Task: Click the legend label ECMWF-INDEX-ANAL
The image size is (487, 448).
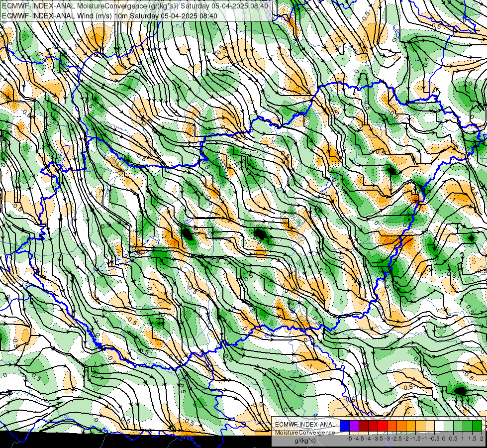Action: point(305,425)
